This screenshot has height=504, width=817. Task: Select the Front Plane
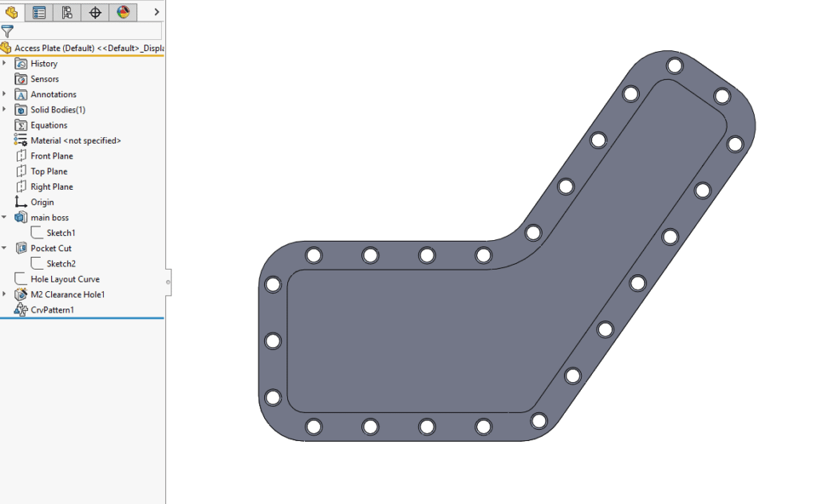(53, 155)
